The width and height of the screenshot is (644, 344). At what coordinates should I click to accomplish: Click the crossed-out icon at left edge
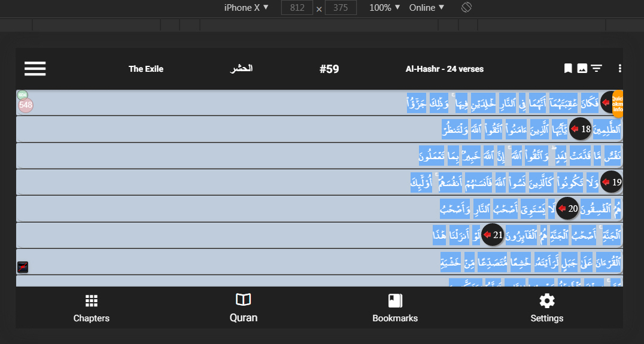23,267
